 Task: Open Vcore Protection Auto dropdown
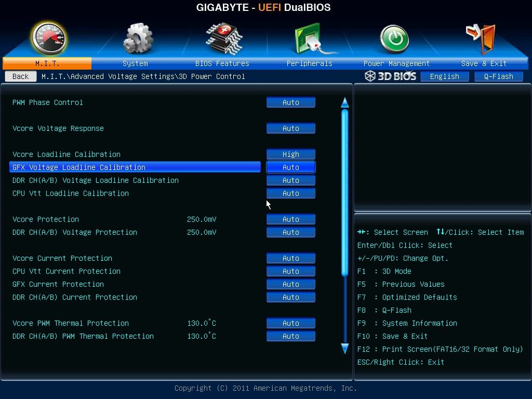click(291, 219)
